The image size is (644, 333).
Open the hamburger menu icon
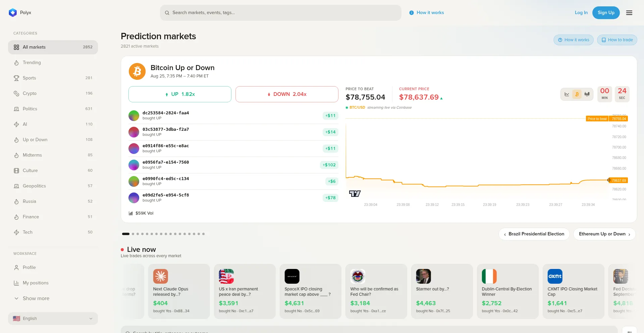click(x=629, y=13)
